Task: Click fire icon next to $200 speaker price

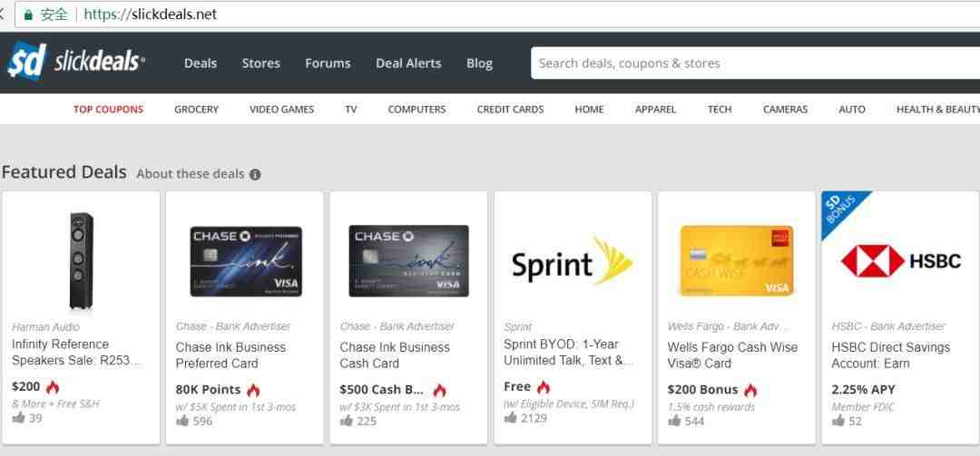Action: pyautogui.click(x=53, y=387)
